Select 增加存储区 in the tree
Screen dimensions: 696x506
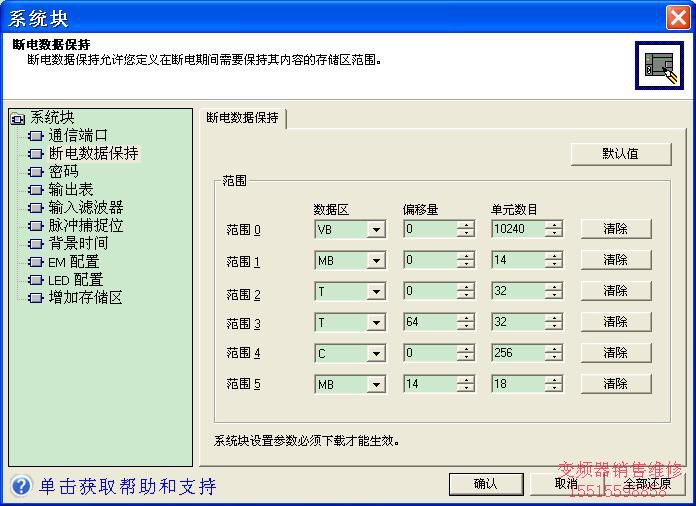pos(85,298)
